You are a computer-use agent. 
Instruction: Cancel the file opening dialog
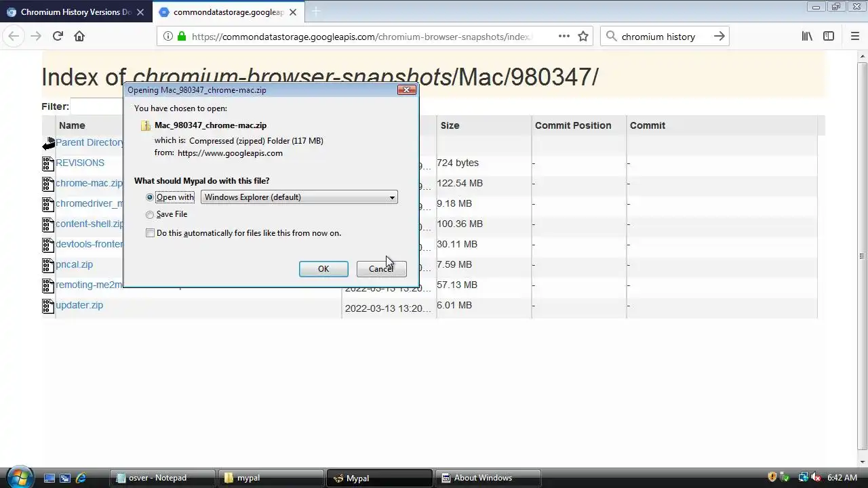(x=381, y=269)
